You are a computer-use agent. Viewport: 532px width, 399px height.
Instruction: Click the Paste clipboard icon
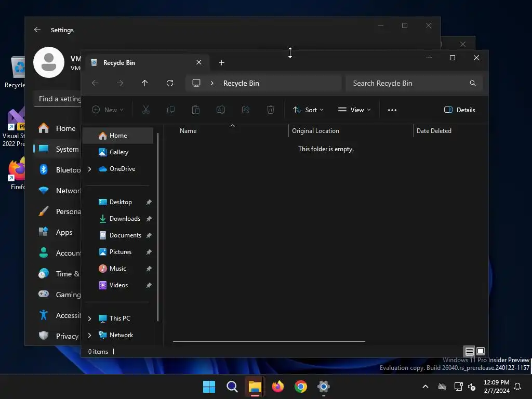[x=196, y=110]
